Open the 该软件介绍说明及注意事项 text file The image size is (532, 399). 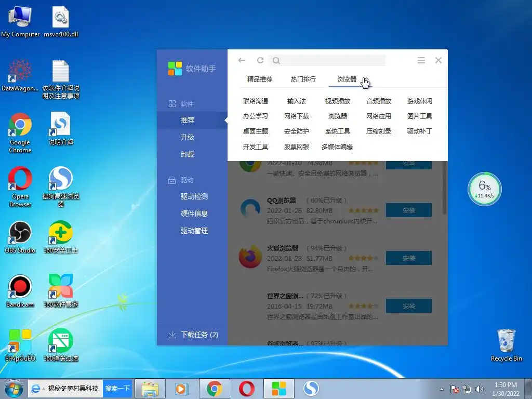61,79
